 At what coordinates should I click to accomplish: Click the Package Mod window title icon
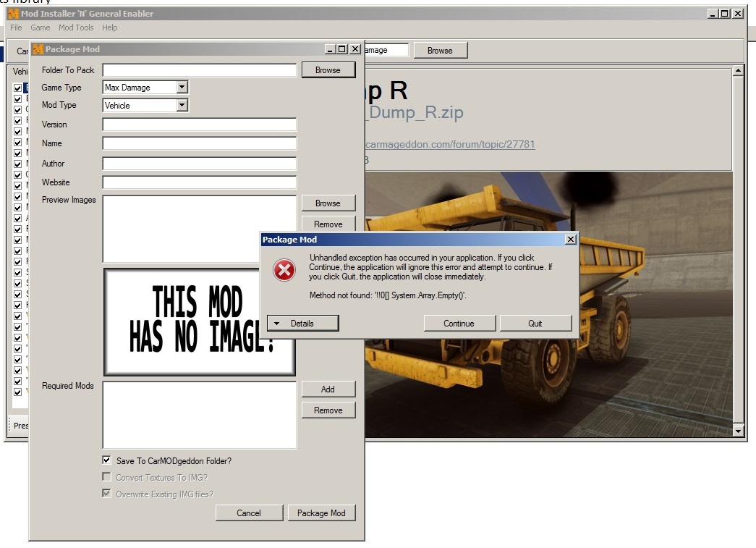(38, 49)
